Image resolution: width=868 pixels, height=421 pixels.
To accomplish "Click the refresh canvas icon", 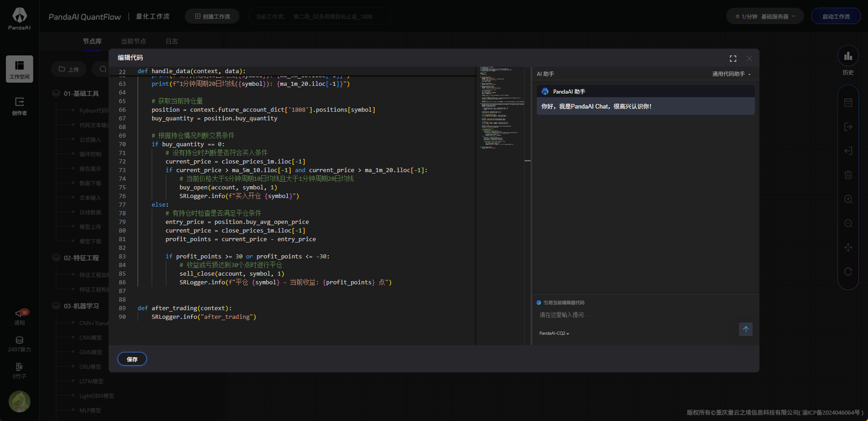I will click(x=848, y=272).
